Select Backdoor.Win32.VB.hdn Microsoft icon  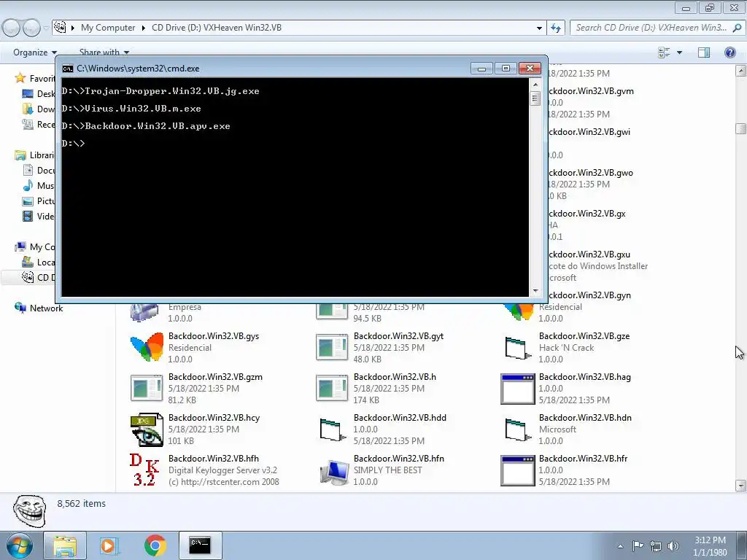click(517, 429)
